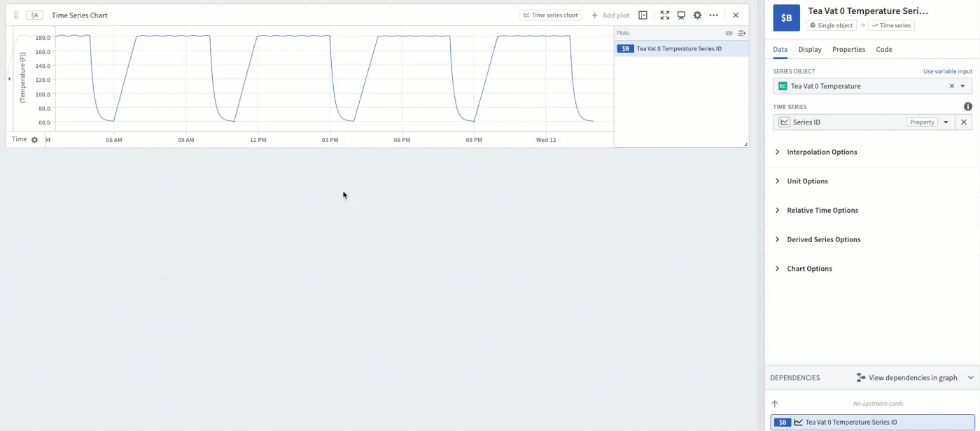Screen dimensions: 980x431
Task: Toggle the linked plots icon in Plots header
Action: pos(729,33)
